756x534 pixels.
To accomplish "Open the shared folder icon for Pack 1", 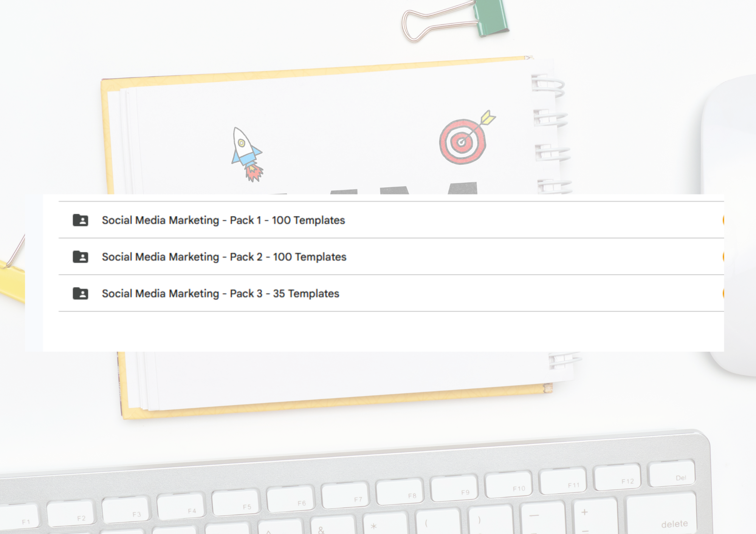I will 81,220.
